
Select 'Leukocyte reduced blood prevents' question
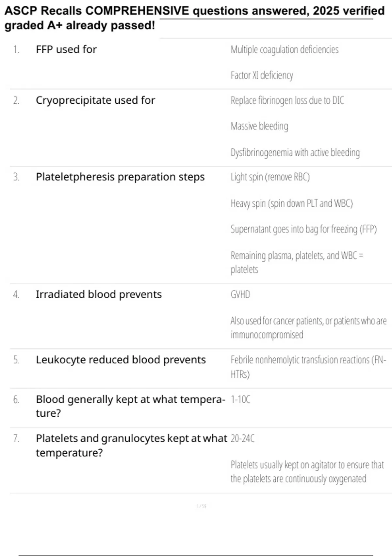(x=121, y=360)
